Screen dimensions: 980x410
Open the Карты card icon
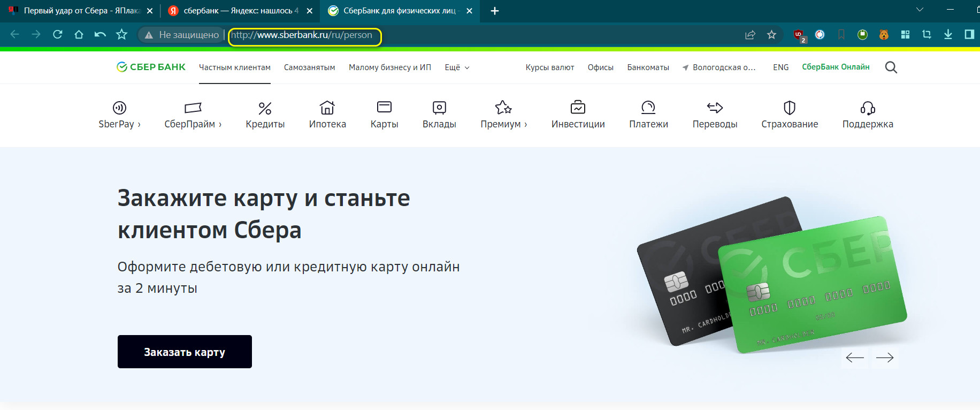click(x=384, y=107)
